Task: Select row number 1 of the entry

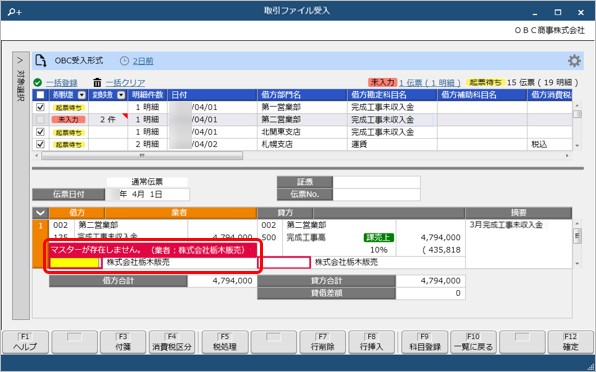Action: tap(41, 243)
